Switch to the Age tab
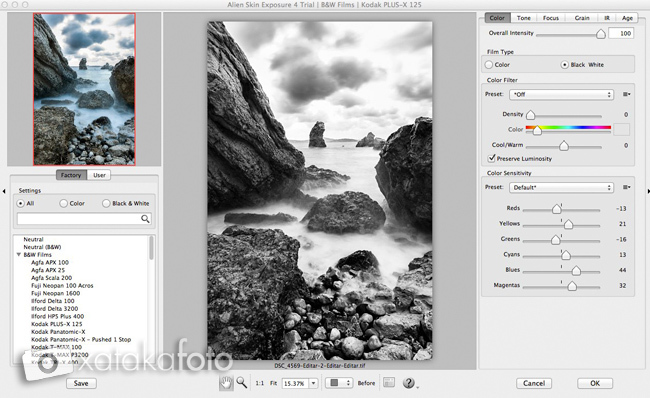Screen dimensions: 650x398 [627, 18]
